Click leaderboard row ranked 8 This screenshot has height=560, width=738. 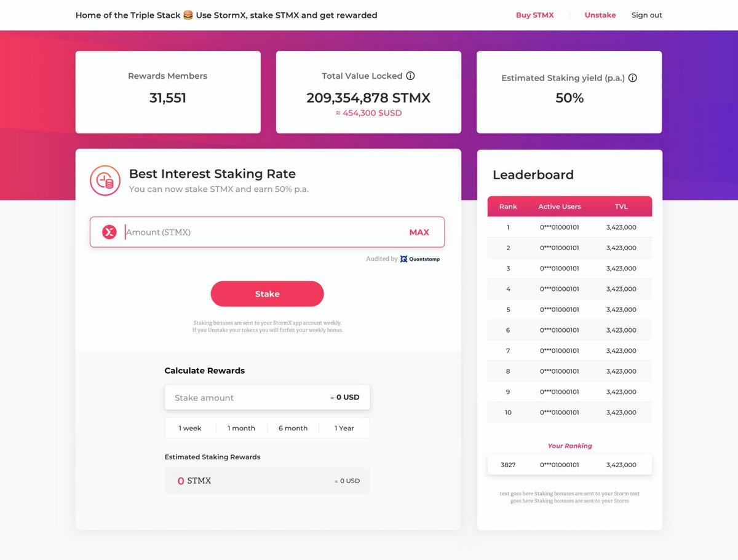(569, 371)
